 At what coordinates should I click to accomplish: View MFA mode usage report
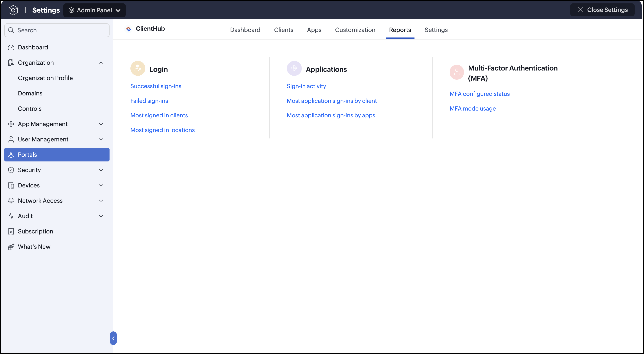[x=472, y=109]
